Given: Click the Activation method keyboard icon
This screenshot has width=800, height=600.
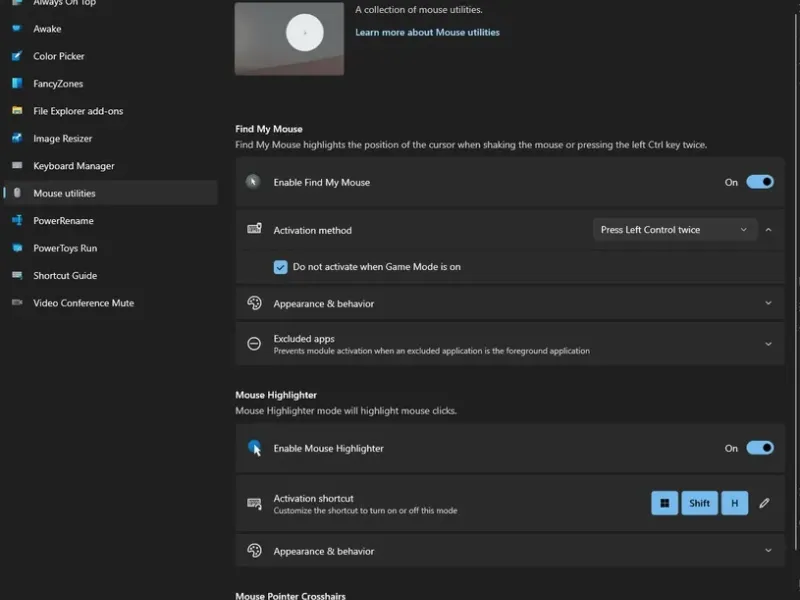Looking at the screenshot, I should click(254, 229).
